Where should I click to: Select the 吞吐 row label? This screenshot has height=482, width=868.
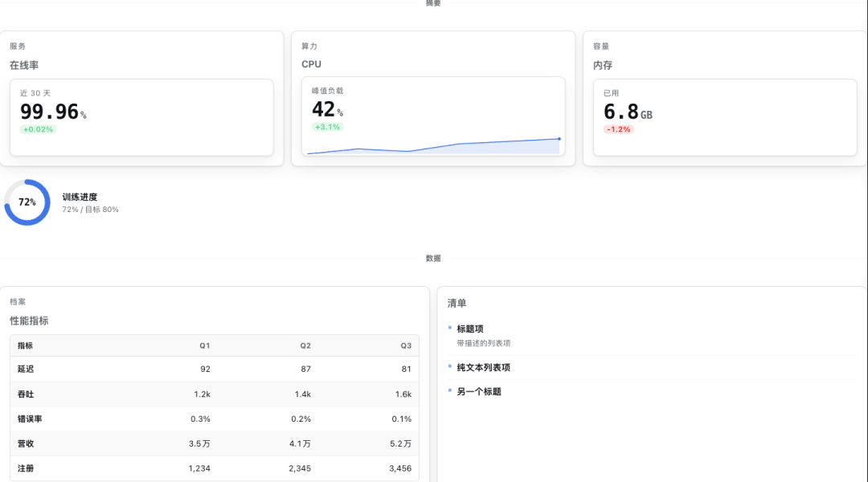click(x=26, y=394)
